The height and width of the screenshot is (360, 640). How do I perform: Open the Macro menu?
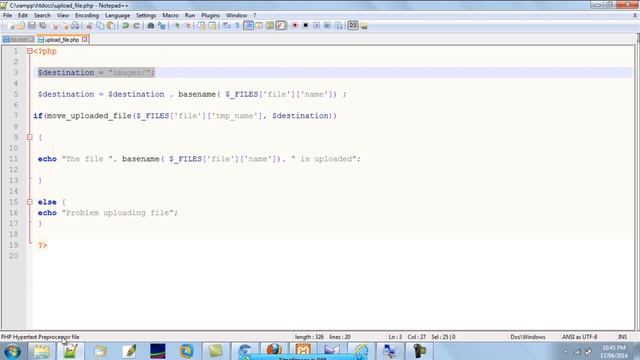pos(170,15)
